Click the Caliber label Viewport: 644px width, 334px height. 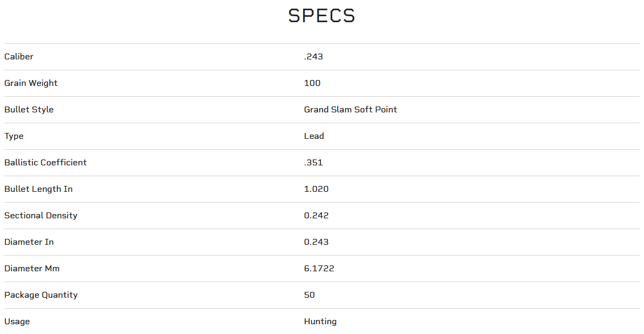(x=19, y=57)
